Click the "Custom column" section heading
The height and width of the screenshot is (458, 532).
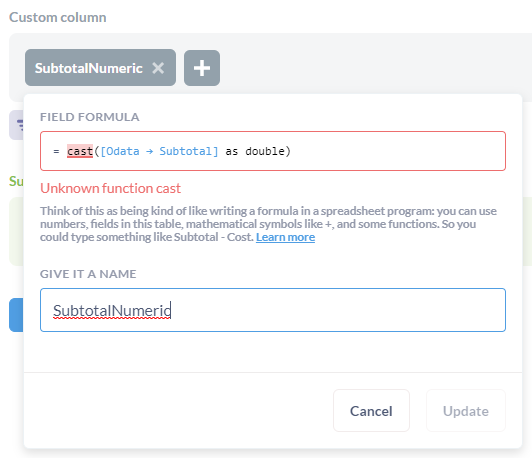click(x=58, y=17)
